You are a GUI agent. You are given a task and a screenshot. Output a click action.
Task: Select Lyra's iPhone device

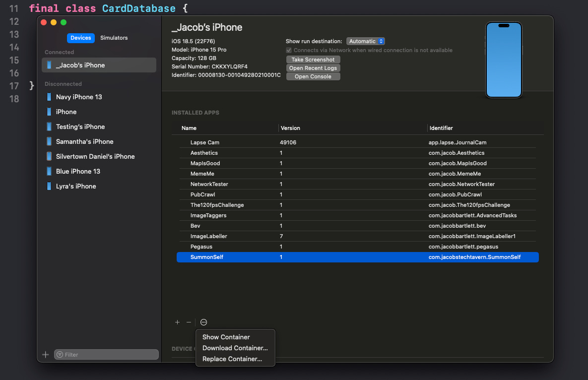[x=99, y=186]
